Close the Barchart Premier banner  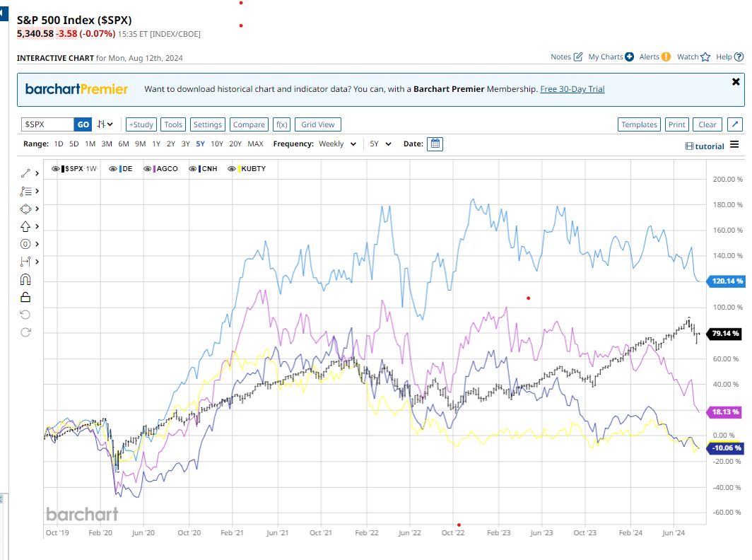click(x=736, y=82)
